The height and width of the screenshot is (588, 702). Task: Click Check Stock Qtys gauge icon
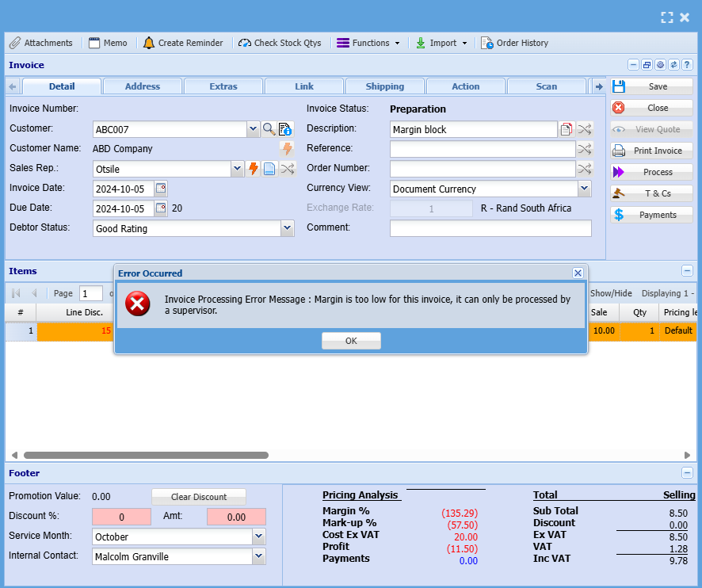[245, 43]
